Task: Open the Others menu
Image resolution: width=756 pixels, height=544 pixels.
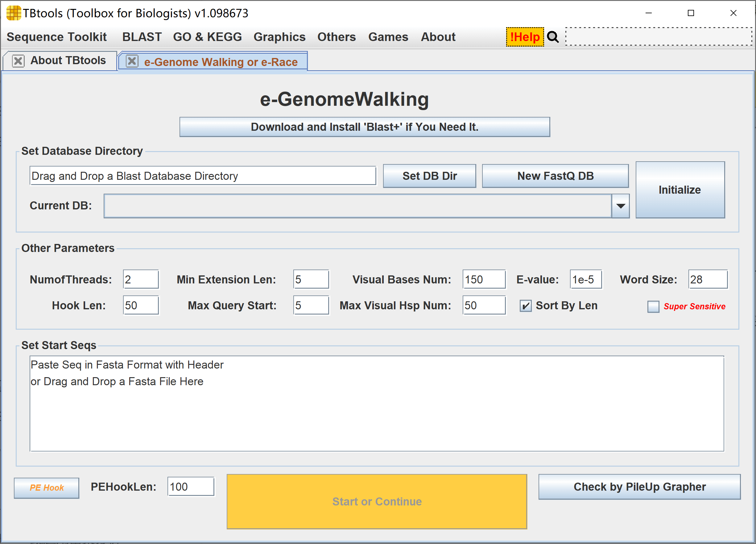Action: pyautogui.click(x=336, y=37)
